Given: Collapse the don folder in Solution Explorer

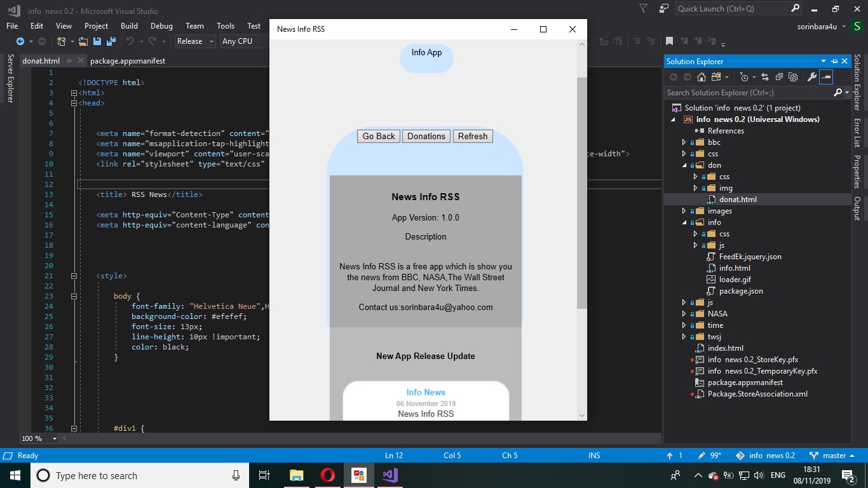Looking at the screenshot, I should pos(684,165).
